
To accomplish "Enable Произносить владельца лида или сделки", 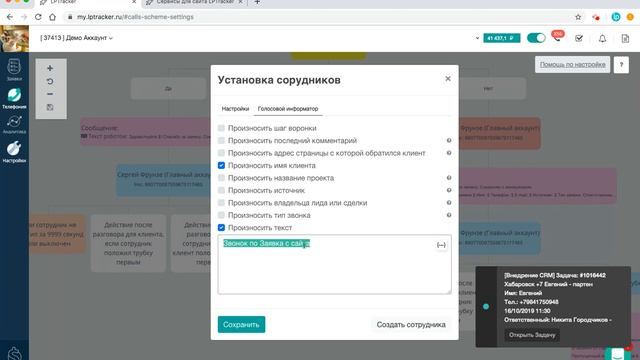I will (x=221, y=203).
